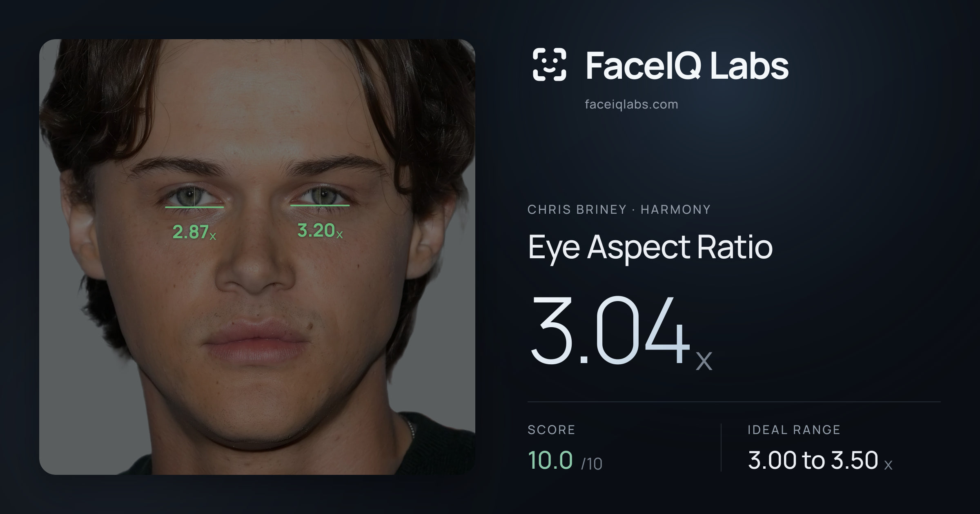The image size is (980, 514).
Task: Click the green line under right eye
Action: pos(320,205)
